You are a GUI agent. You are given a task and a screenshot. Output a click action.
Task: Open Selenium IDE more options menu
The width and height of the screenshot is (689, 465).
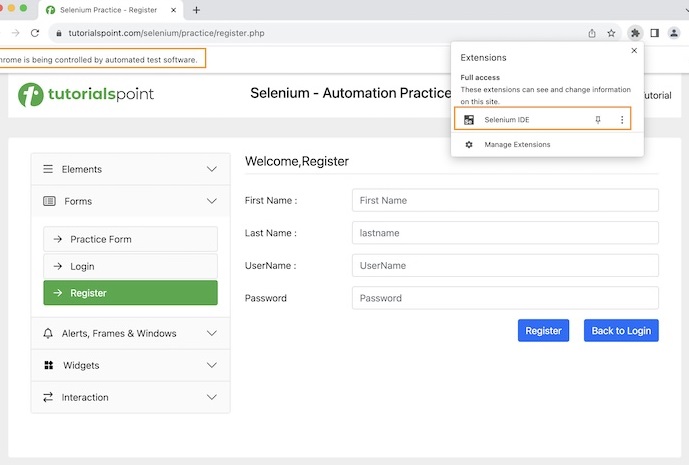(x=622, y=120)
